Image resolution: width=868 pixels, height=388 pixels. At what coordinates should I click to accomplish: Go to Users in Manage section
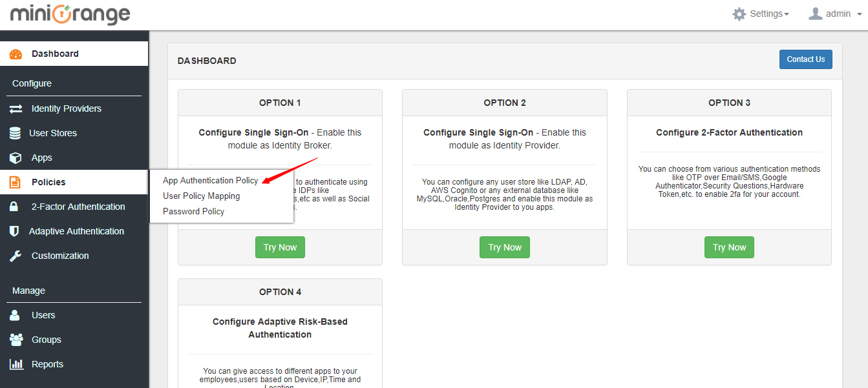click(43, 316)
